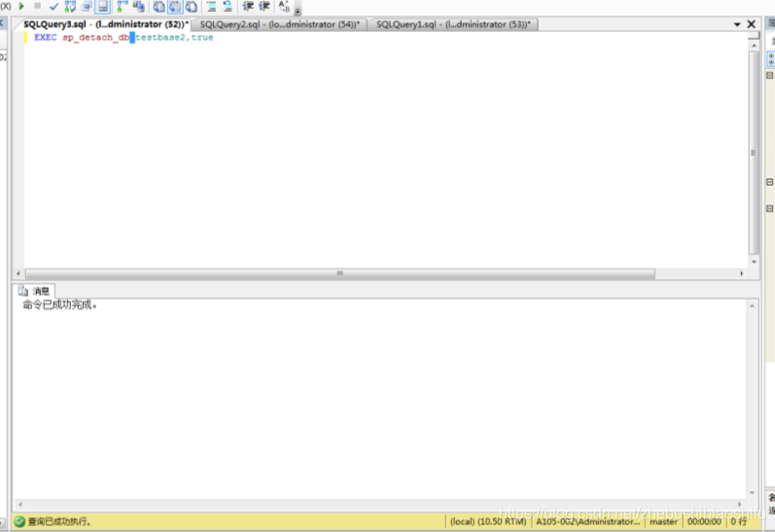Click the EXEC keyword in the editor
Screen dimensions: 775x532
pos(46,38)
